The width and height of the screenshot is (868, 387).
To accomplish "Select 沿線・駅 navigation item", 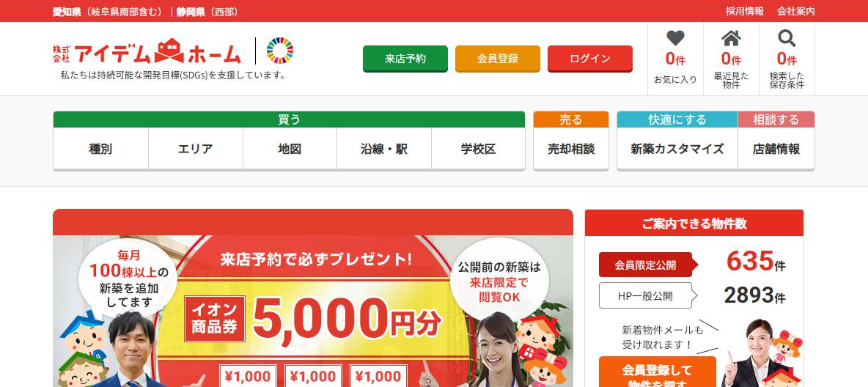I will tap(384, 148).
